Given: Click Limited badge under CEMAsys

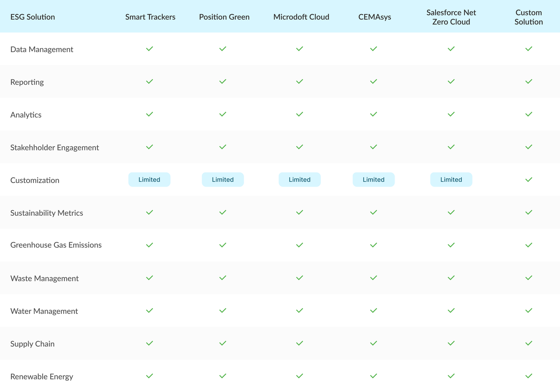Looking at the screenshot, I should tap(373, 180).
